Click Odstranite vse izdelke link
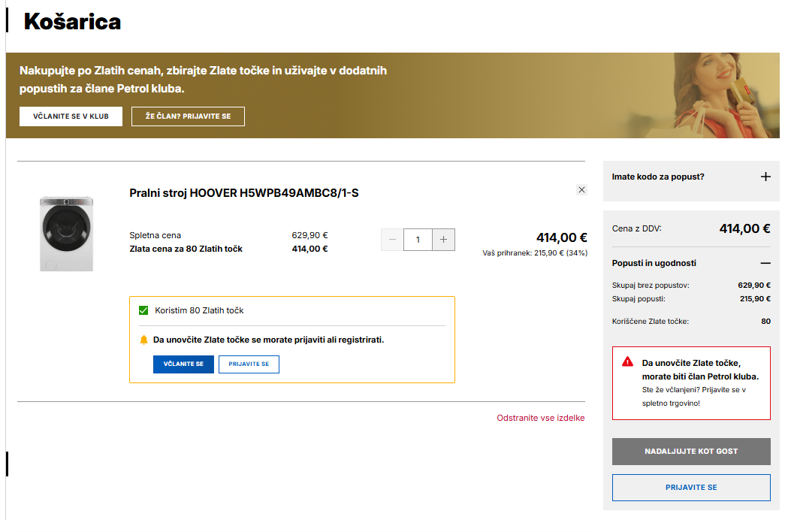The height and width of the screenshot is (532, 785). tap(540, 418)
